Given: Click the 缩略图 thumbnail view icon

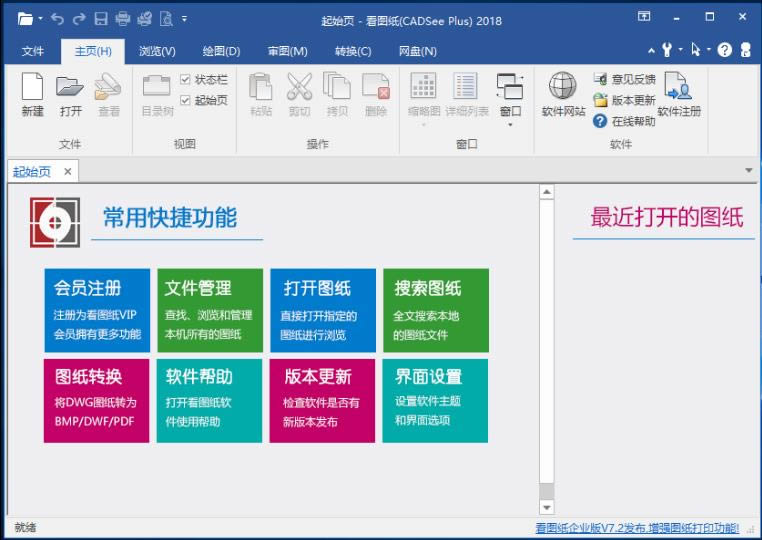Looking at the screenshot, I should (x=423, y=86).
